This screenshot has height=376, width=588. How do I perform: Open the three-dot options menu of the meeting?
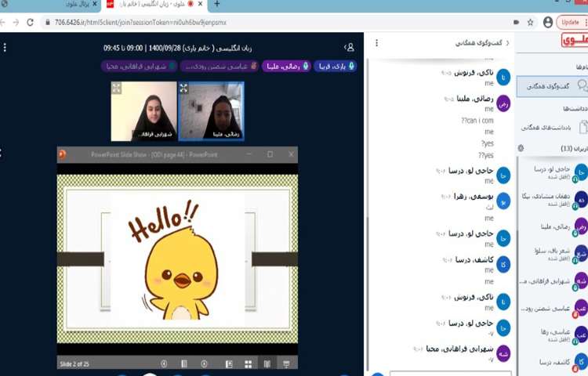5,48
